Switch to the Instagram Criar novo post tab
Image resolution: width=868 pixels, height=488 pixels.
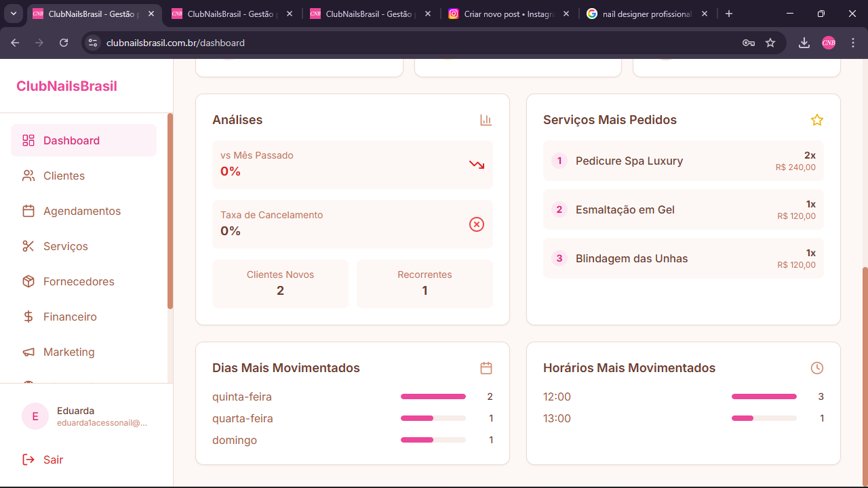click(509, 14)
